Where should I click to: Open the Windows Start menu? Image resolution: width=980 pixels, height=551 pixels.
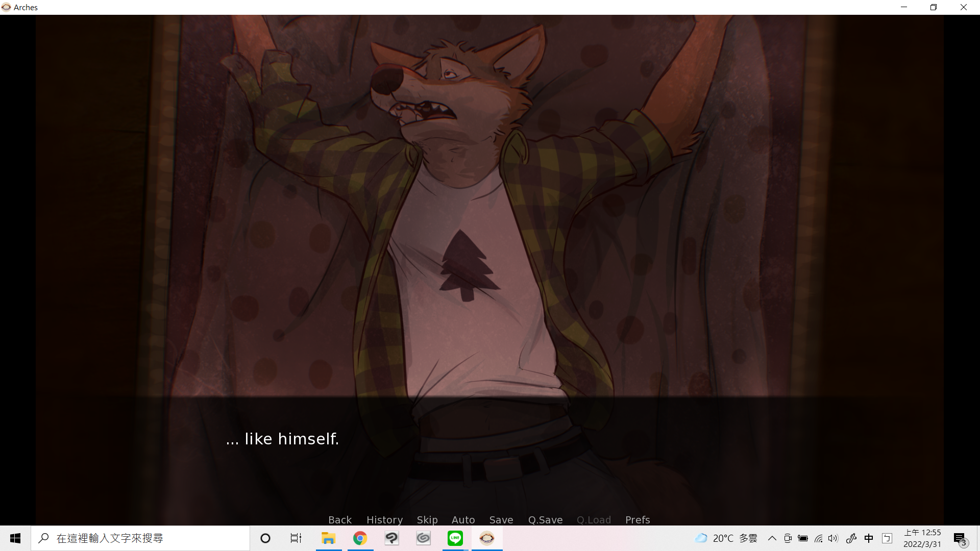15,538
